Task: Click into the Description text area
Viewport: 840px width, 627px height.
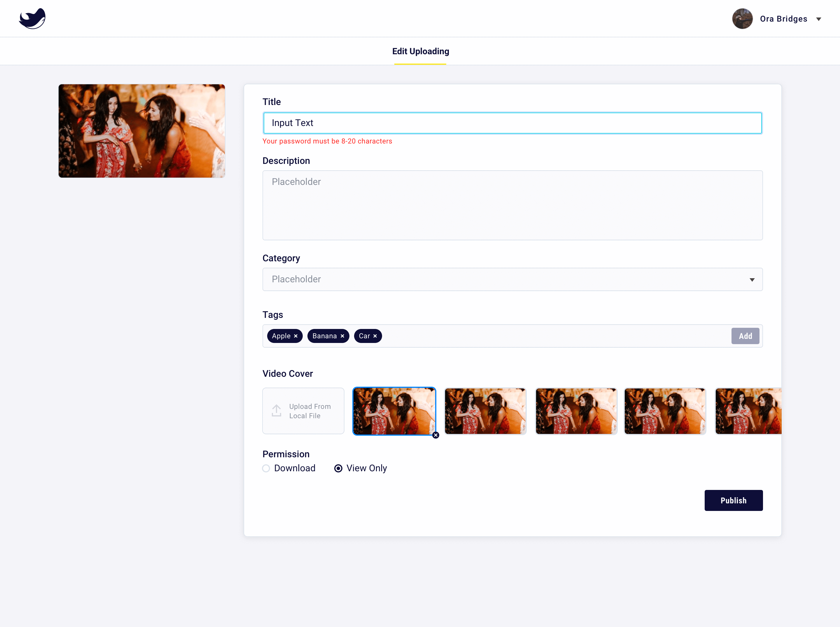Action: click(x=512, y=205)
